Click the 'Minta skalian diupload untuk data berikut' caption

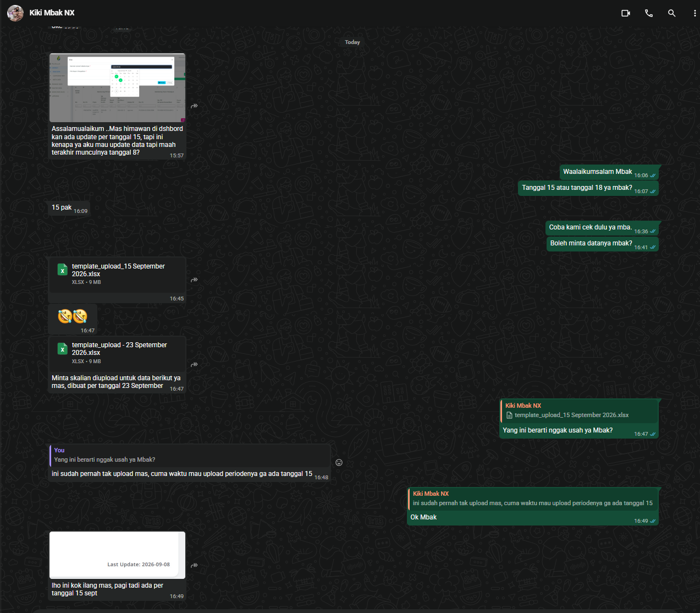(x=116, y=382)
